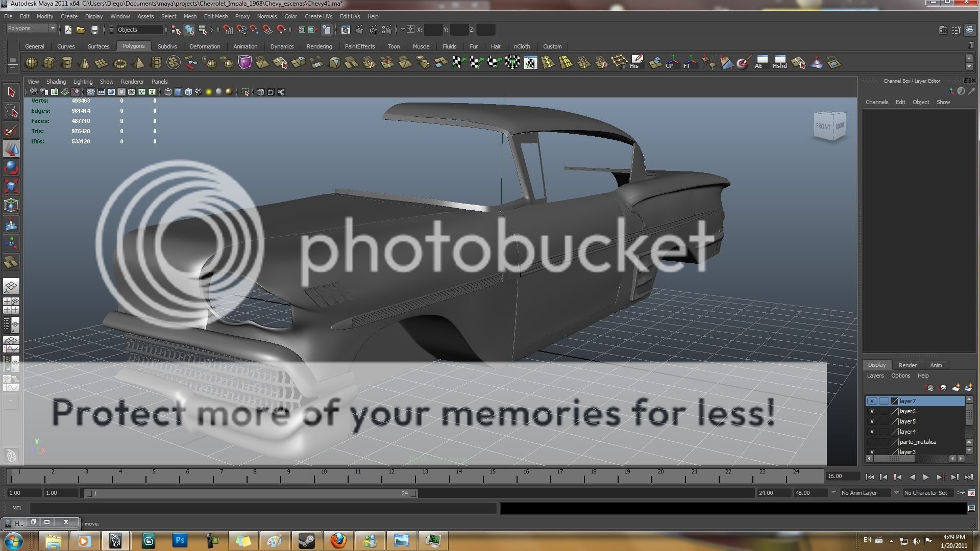Toggle visibility of layer6
This screenshot has height=551, width=980.
[872, 411]
